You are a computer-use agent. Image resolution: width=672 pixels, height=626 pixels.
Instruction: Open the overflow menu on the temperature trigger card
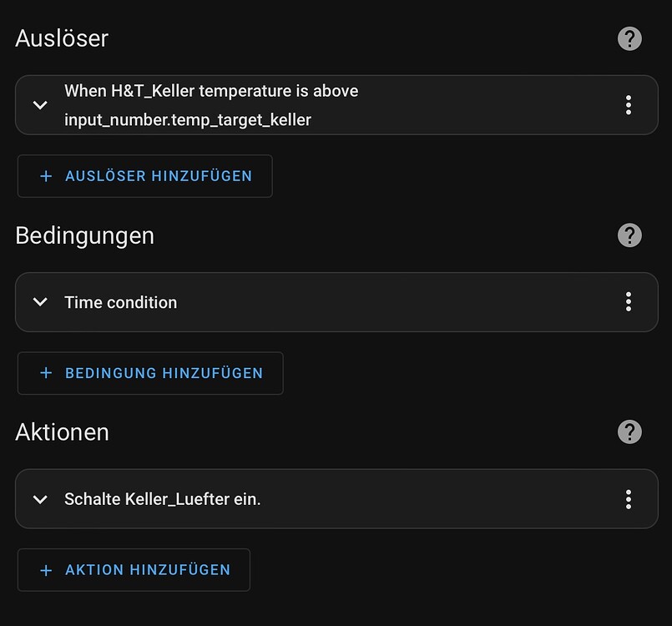[x=629, y=104]
